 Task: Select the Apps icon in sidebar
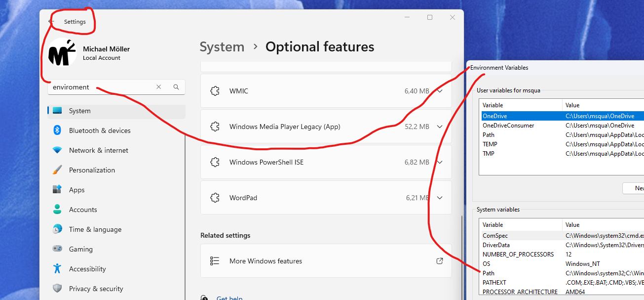[57, 190]
